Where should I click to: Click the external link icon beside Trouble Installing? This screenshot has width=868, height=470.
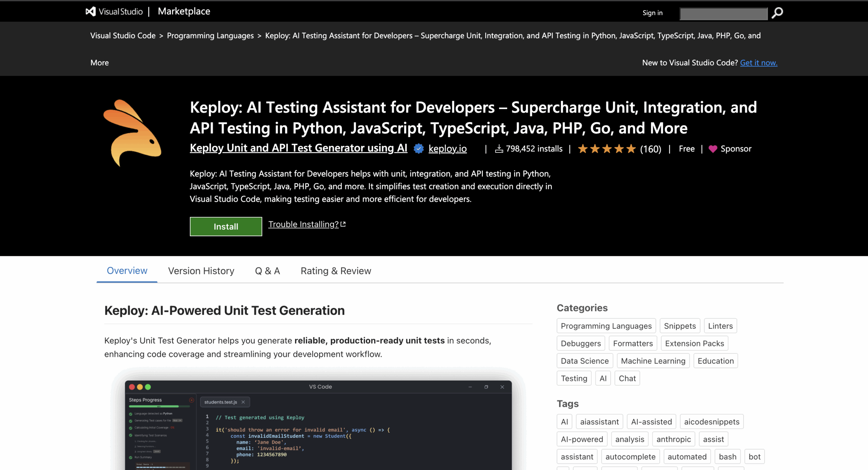343,224
